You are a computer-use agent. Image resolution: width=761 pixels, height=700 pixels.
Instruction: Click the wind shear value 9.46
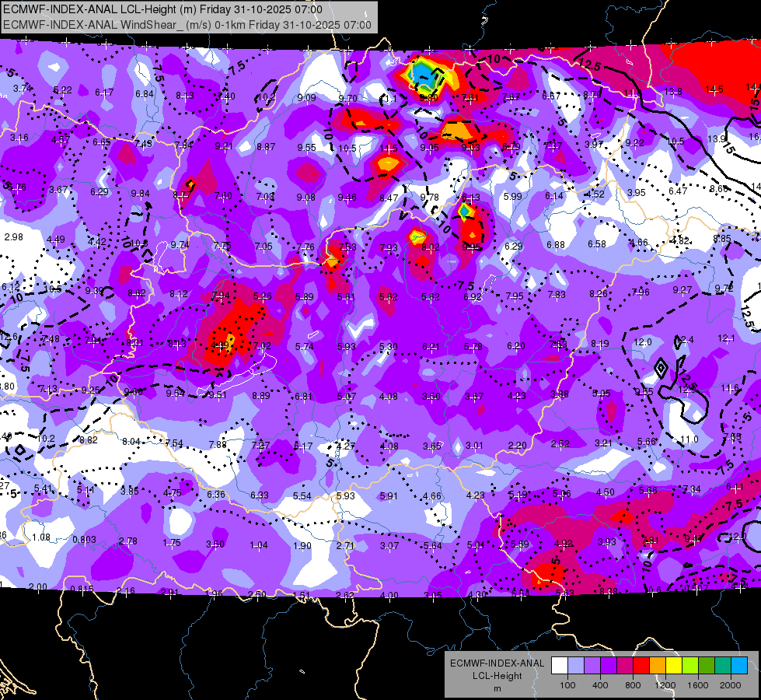point(347,198)
